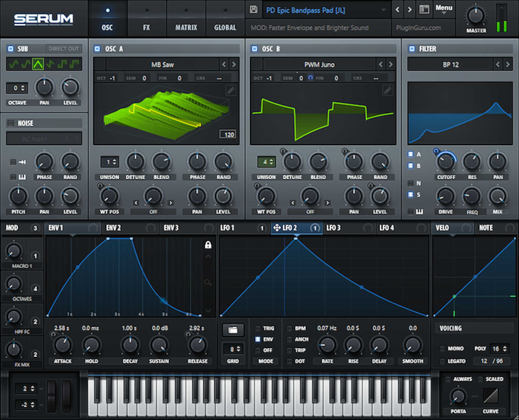Viewport: 519px width, 420px height.
Task: Click the envelope lock icon
Action: click(x=208, y=245)
